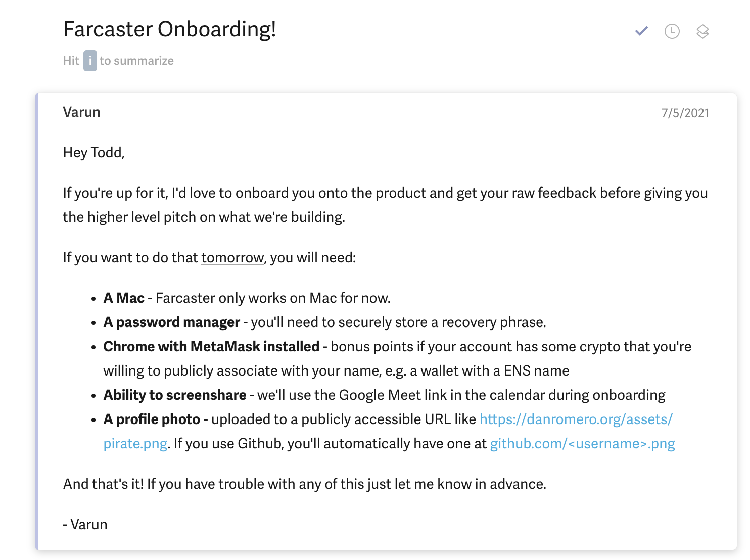750x560 pixels.
Task: Click the 'Farcaster Onboarding!' subject title
Action: [169, 29]
